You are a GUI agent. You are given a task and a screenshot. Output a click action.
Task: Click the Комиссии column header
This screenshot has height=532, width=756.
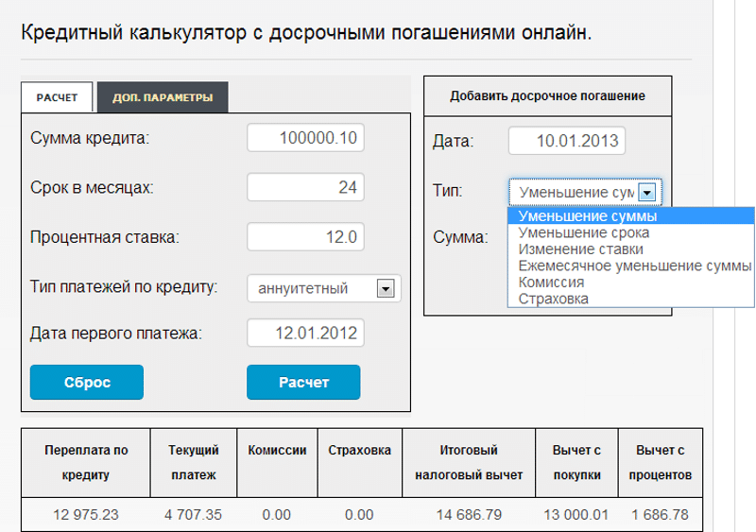coord(277,462)
